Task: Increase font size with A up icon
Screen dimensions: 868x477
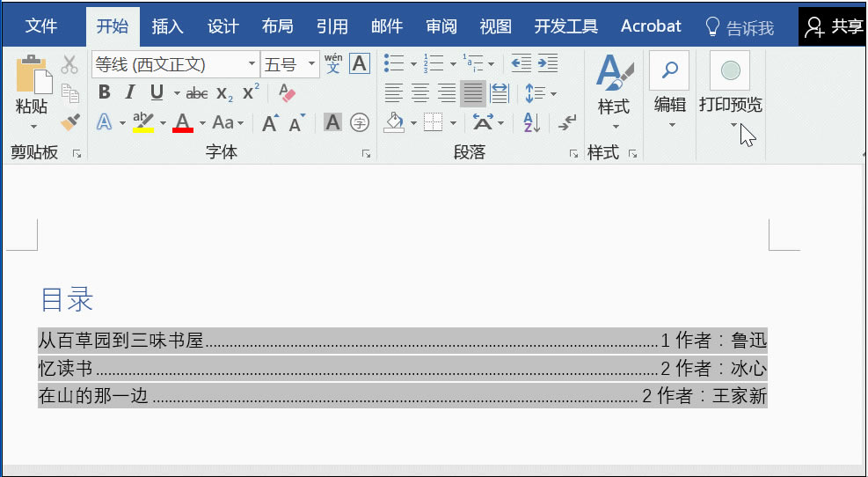Action: pyautogui.click(x=270, y=122)
